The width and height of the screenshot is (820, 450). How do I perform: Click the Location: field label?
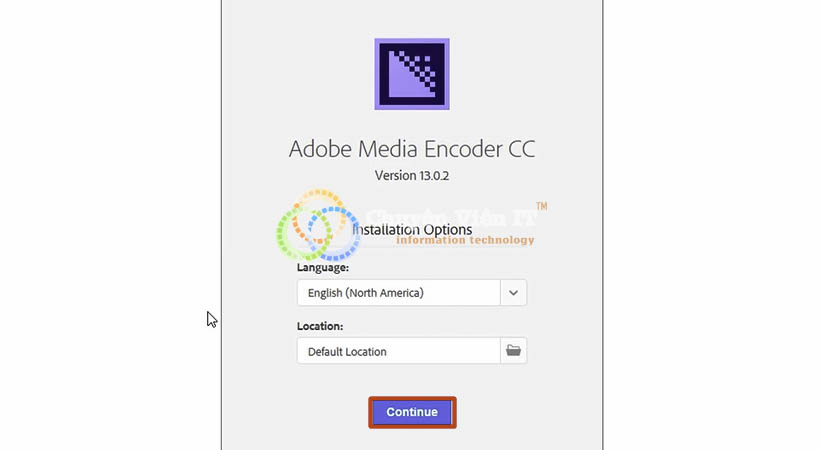tap(320, 326)
